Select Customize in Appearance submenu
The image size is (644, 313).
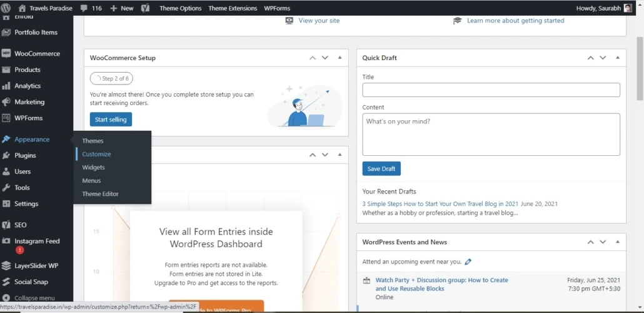[96, 154]
